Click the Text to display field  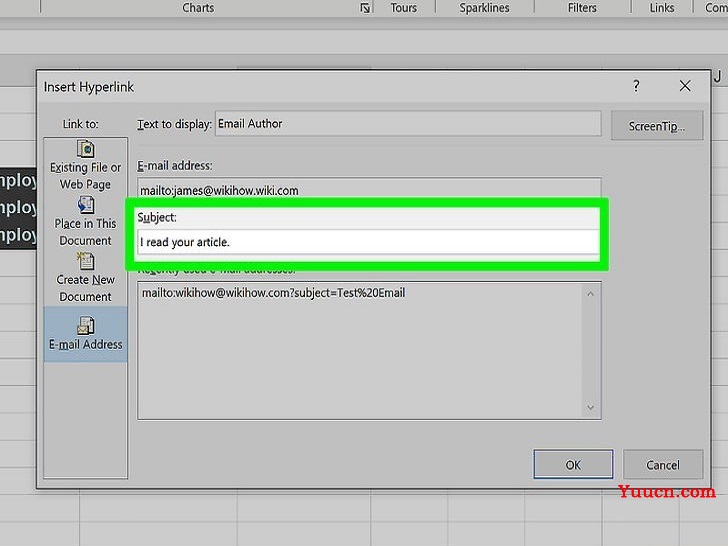point(408,124)
